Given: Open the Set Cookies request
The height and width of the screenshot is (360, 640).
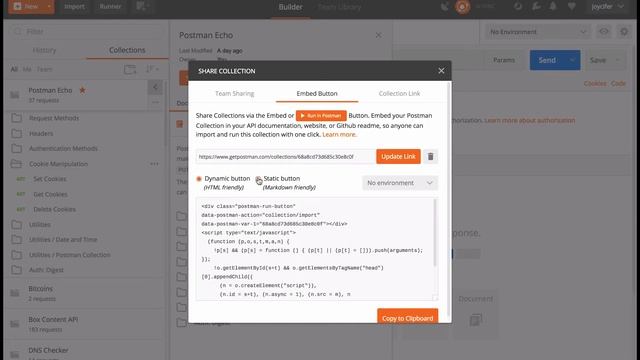Looking at the screenshot, I should [49, 179].
